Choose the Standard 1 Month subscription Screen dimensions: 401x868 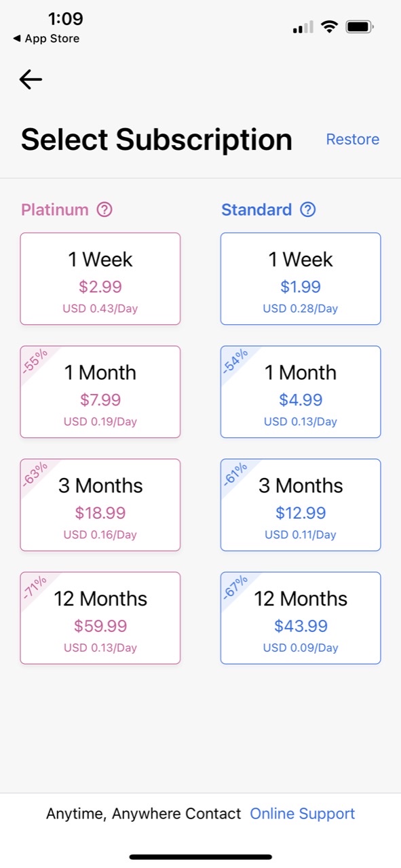point(300,391)
